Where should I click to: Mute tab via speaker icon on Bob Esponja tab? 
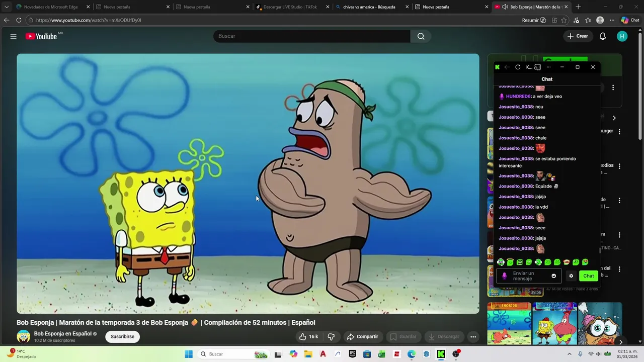505,7
